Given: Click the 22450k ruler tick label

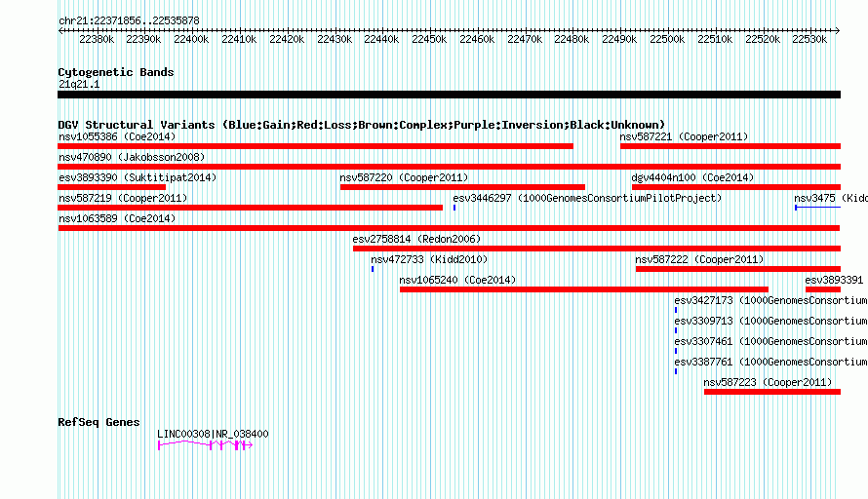Looking at the screenshot, I should [x=429, y=39].
